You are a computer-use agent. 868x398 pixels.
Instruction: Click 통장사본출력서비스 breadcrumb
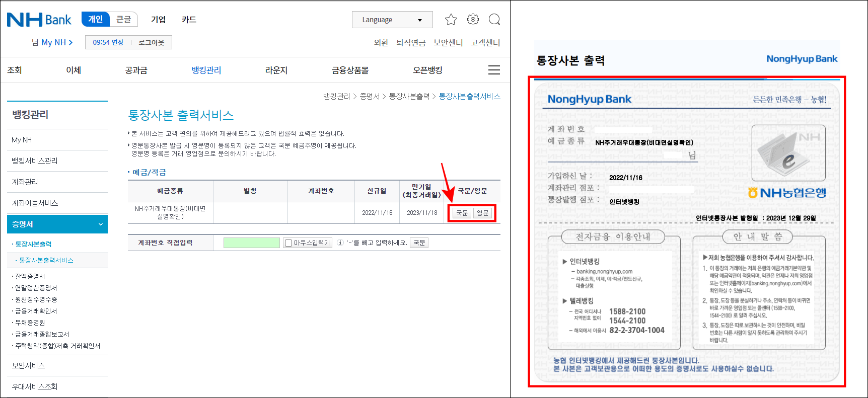pyautogui.click(x=470, y=96)
